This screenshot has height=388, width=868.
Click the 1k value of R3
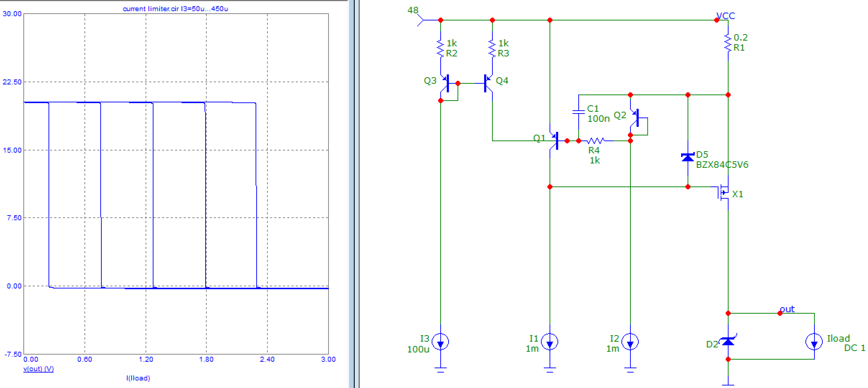pos(503,43)
